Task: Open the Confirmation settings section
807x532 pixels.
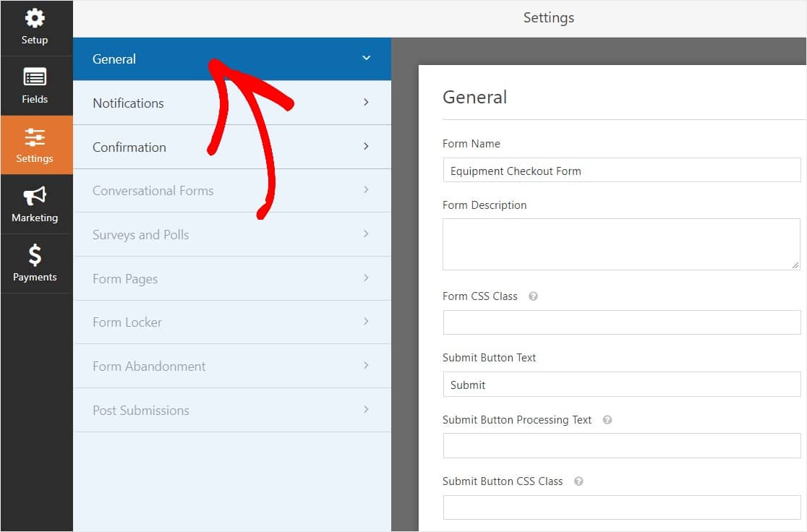Action: tap(232, 147)
